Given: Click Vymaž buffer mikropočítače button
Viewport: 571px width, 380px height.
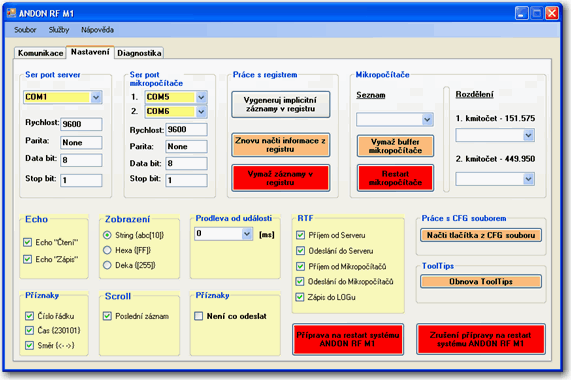Looking at the screenshot, I should point(395,146).
